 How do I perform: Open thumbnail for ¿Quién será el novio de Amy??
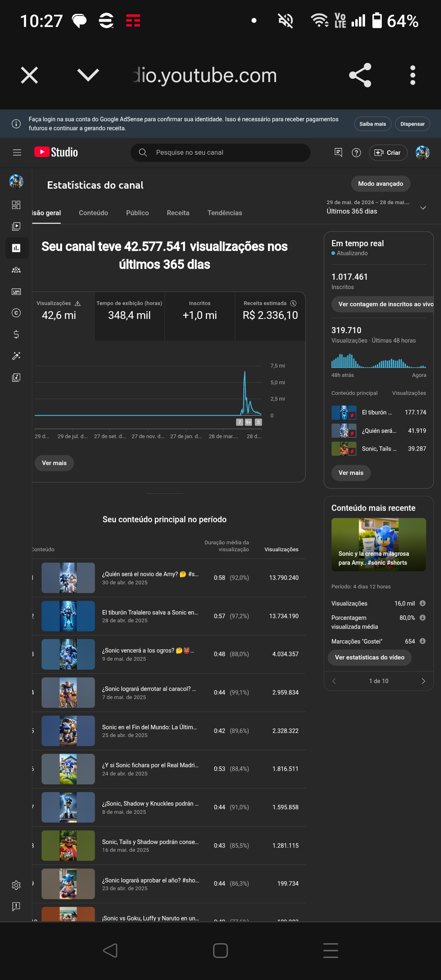click(68, 578)
